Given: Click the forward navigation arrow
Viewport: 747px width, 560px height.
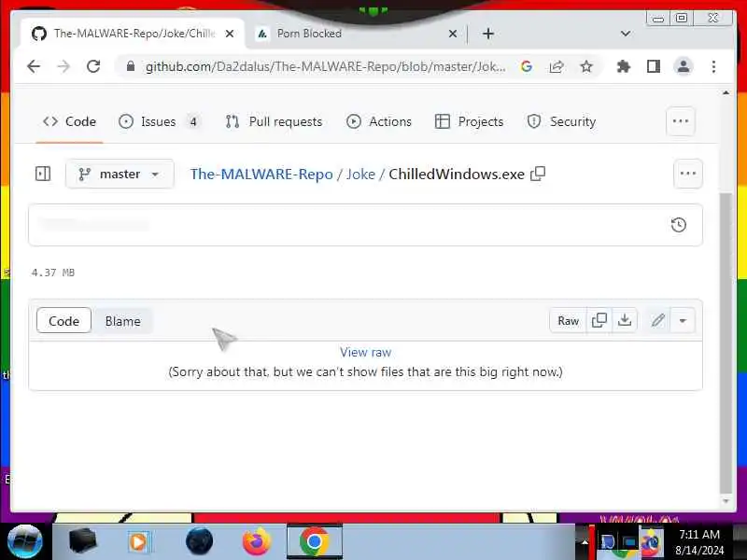Looking at the screenshot, I should coord(63,66).
